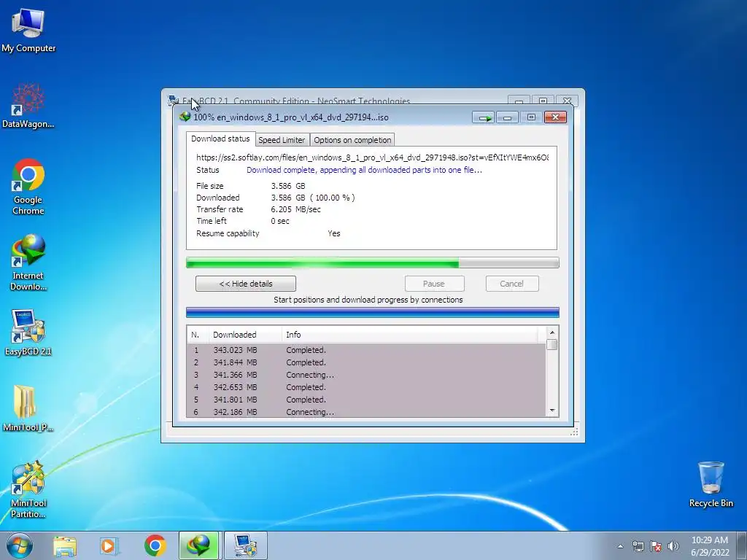Open the volume tray icon
This screenshot has height=560, width=747.
click(x=673, y=546)
